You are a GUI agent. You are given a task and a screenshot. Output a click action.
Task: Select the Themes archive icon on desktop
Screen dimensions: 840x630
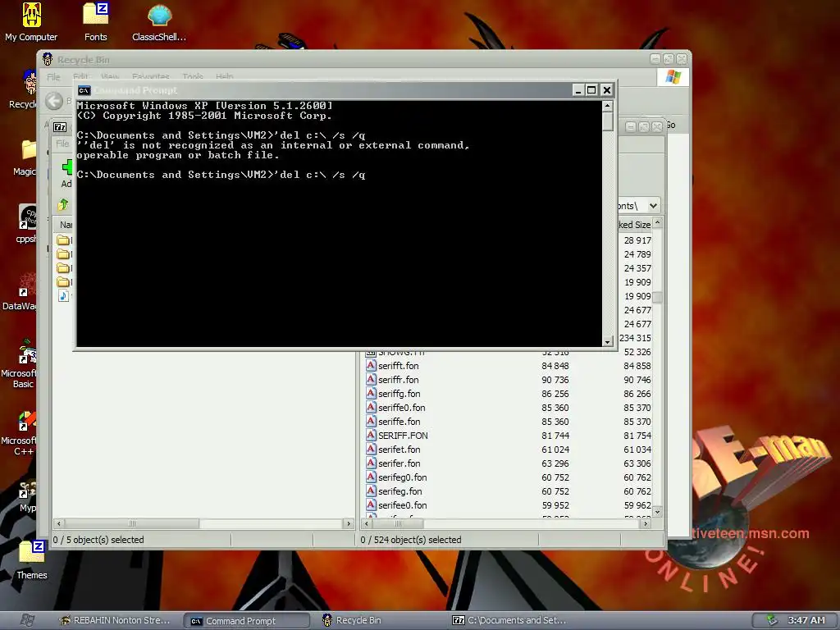click(x=32, y=559)
